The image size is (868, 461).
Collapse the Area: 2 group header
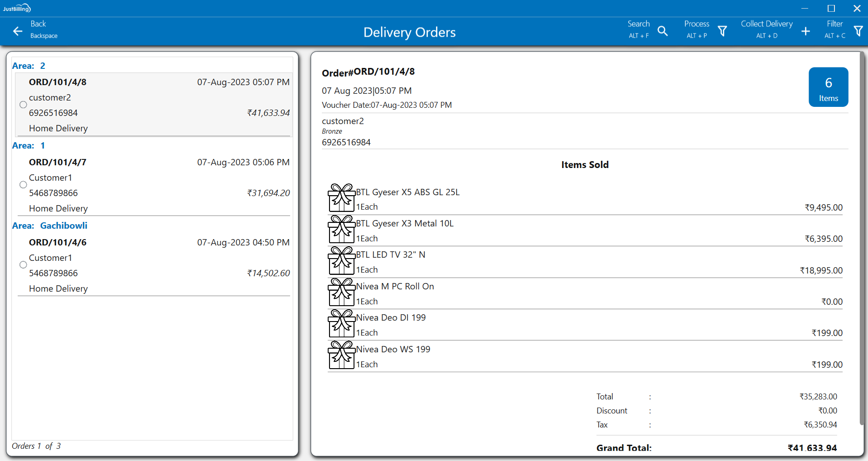click(29, 66)
